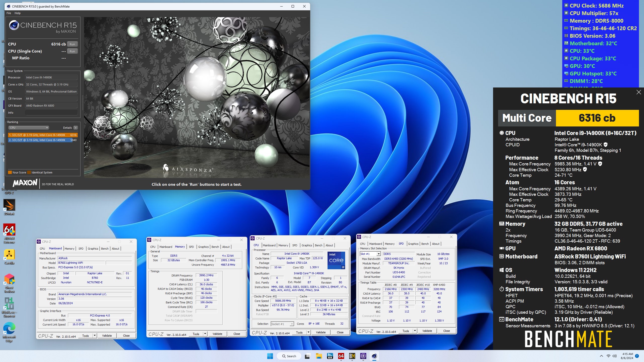This screenshot has width=644, height=362.
Task: Switch to SPD tab in CPU-Z Mainboard window
Action: tap(81, 249)
